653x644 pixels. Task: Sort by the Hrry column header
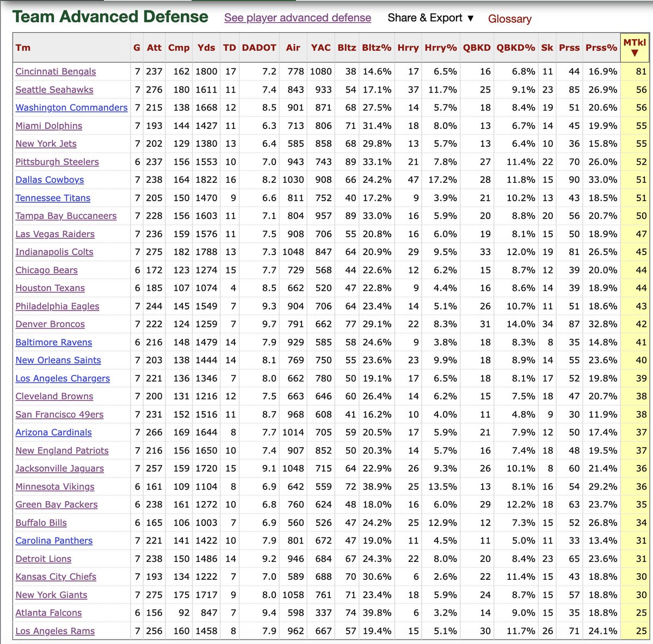point(408,47)
